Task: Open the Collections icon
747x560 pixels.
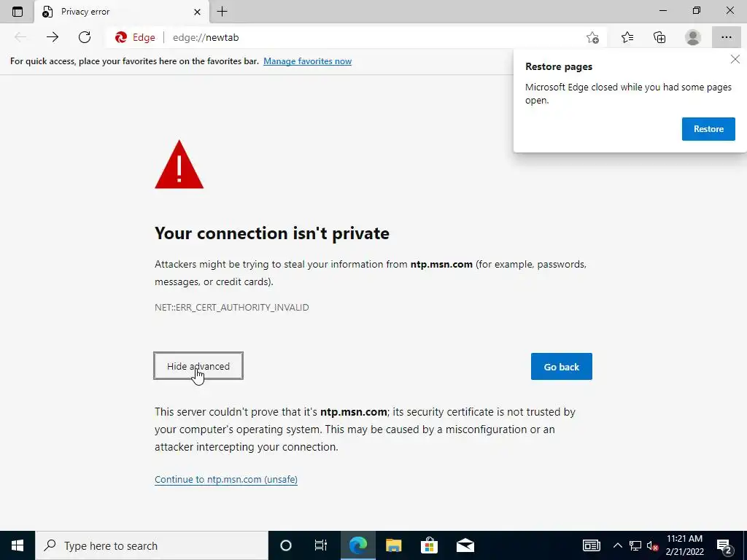Action: [659, 37]
